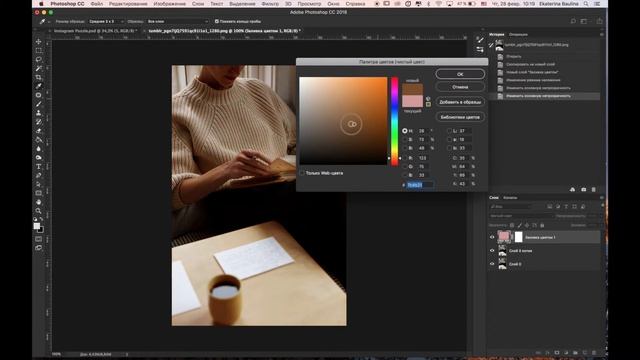
Task: Click inside the color field gradient
Action: (x=343, y=121)
